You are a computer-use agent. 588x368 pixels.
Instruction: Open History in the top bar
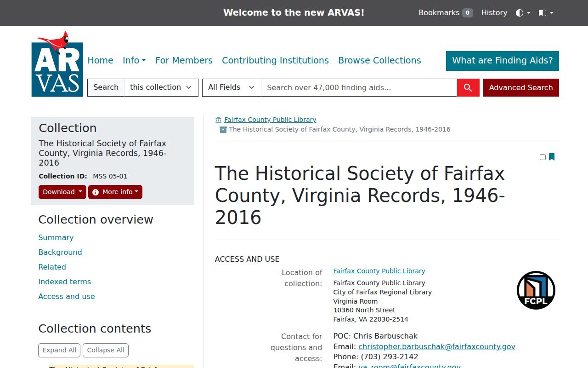pyautogui.click(x=494, y=13)
